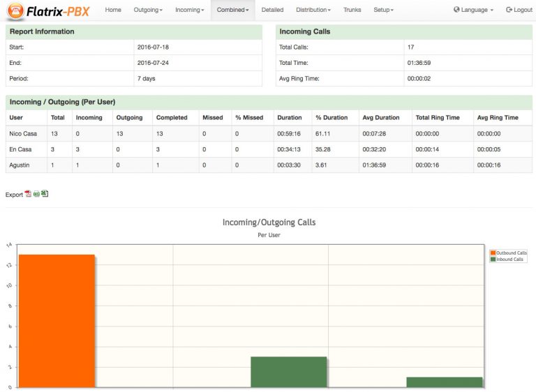The height and width of the screenshot is (392, 536).
Task: Navigate to Trunks in navbar
Action: click(x=352, y=10)
